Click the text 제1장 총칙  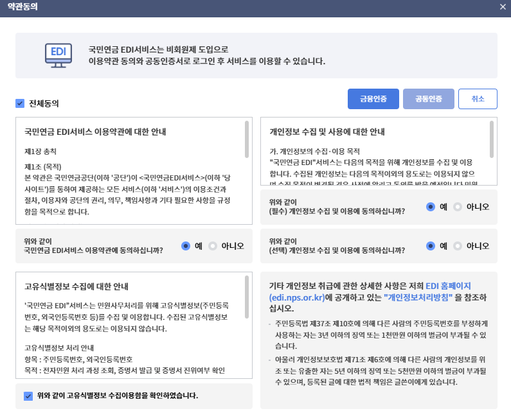pos(40,152)
